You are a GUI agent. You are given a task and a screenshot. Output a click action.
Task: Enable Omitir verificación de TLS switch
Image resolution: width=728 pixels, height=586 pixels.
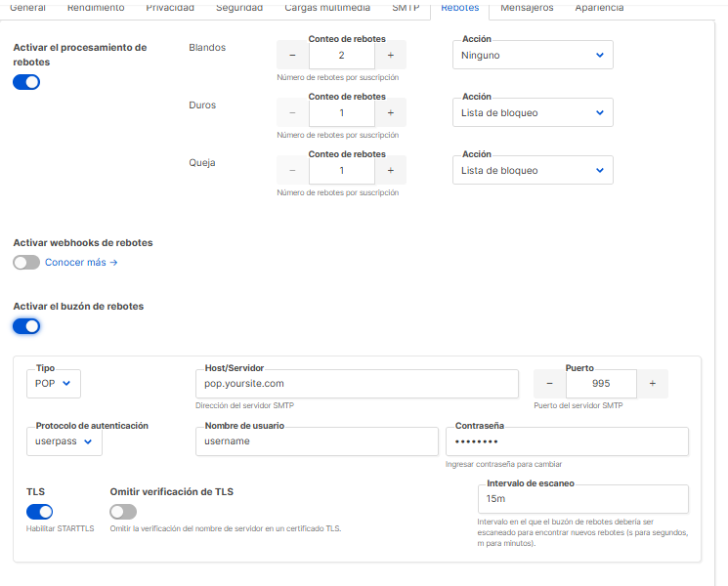click(123, 512)
